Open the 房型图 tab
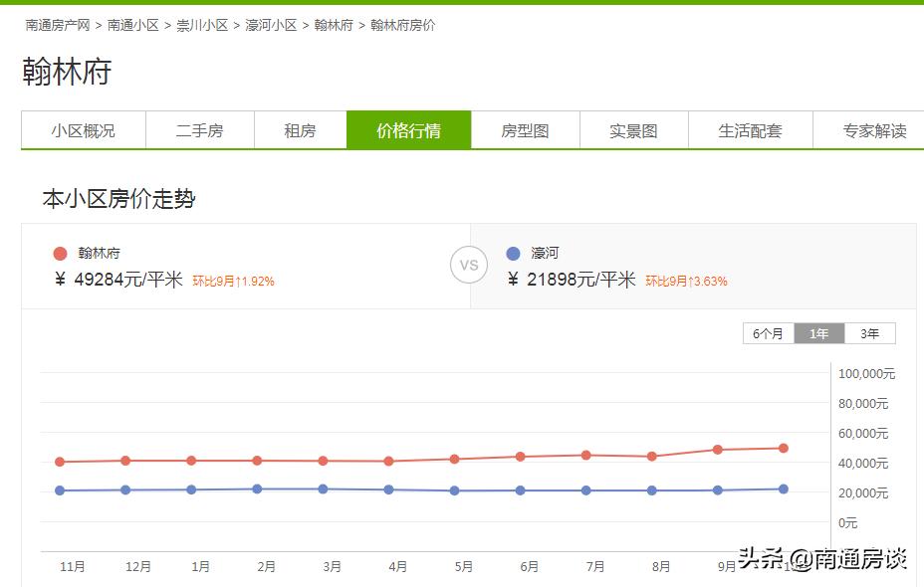 click(x=525, y=130)
